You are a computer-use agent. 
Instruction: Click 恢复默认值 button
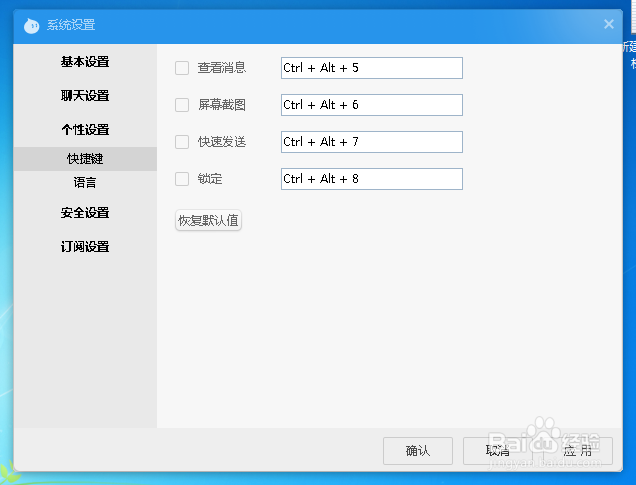(208, 220)
